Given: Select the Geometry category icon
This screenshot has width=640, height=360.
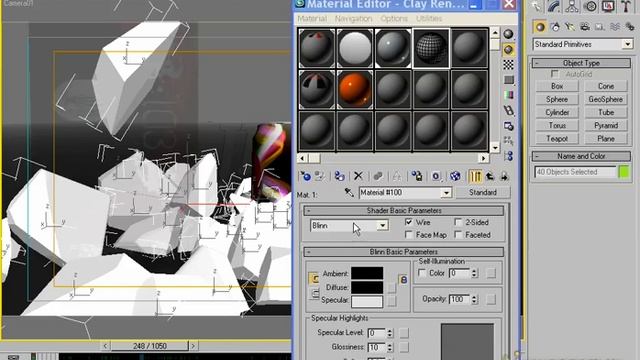Looking at the screenshot, I should (x=540, y=27).
